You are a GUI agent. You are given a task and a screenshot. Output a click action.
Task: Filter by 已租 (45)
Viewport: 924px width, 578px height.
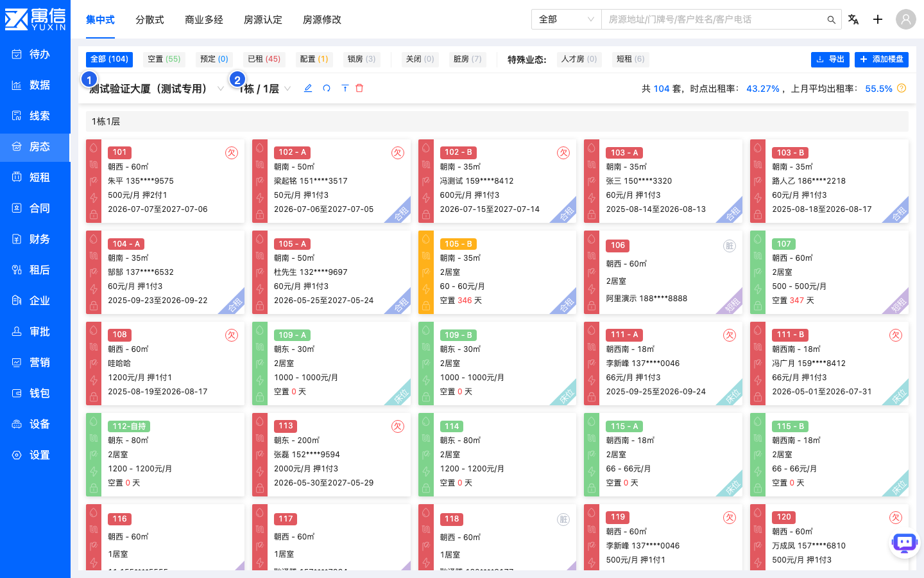click(x=264, y=59)
